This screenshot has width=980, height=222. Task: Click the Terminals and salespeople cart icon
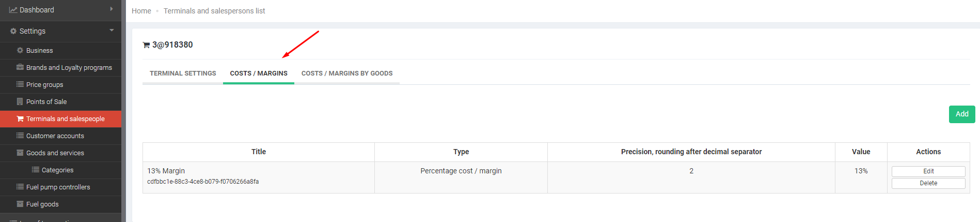(20, 119)
